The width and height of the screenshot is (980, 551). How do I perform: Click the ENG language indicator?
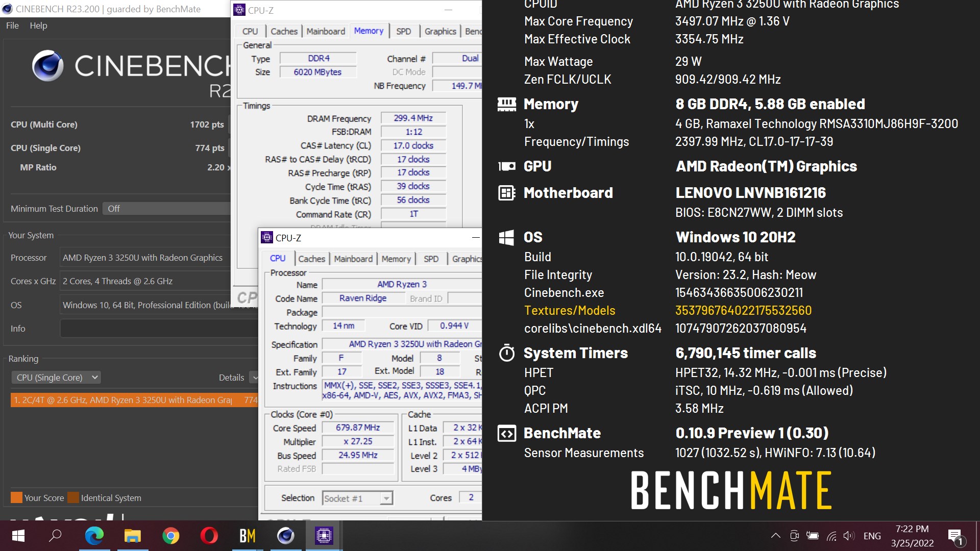tap(872, 536)
